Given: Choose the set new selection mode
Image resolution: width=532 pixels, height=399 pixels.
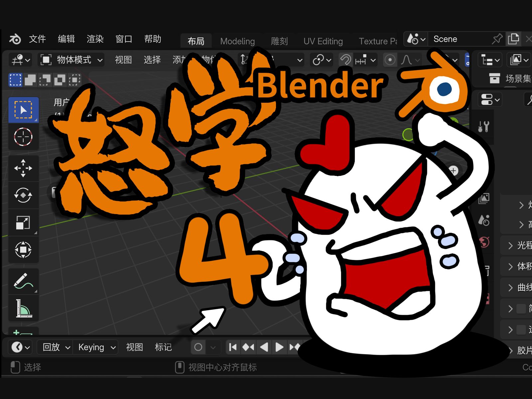Looking at the screenshot, I should point(15,80).
